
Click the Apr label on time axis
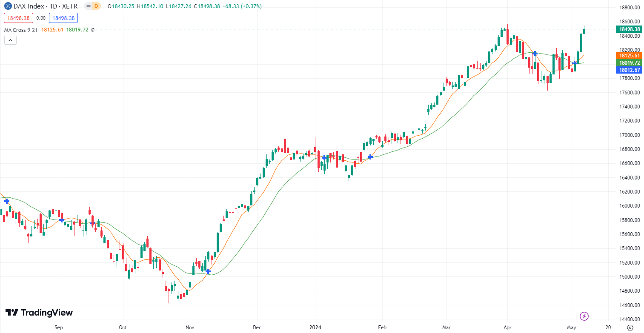click(x=507, y=327)
